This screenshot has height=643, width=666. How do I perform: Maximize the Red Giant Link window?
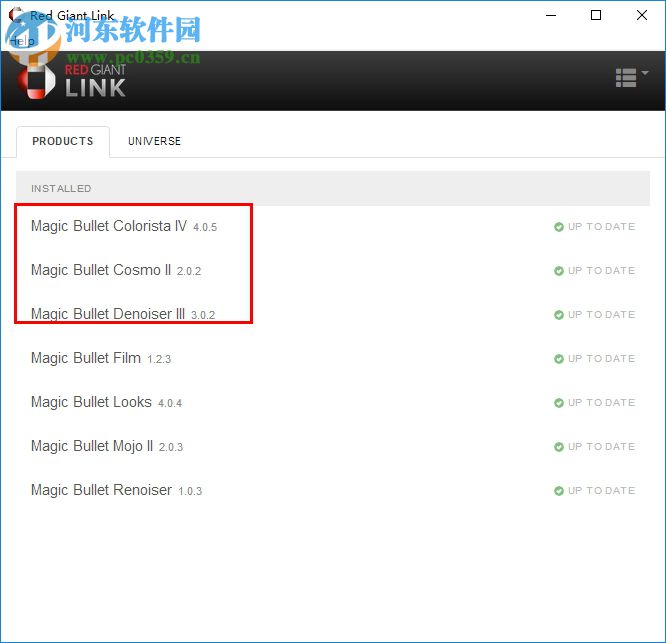click(596, 15)
